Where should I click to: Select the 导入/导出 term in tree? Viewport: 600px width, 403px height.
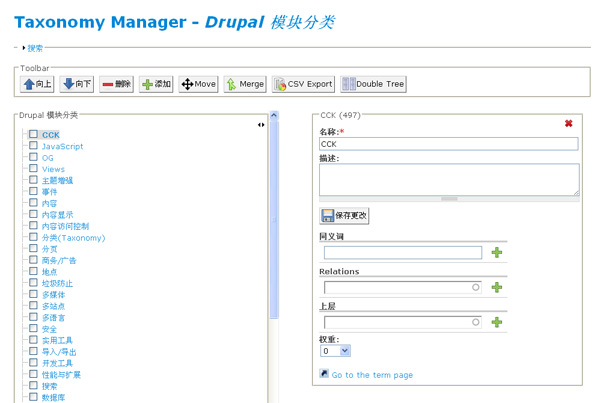pyautogui.click(x=59, y=352)
